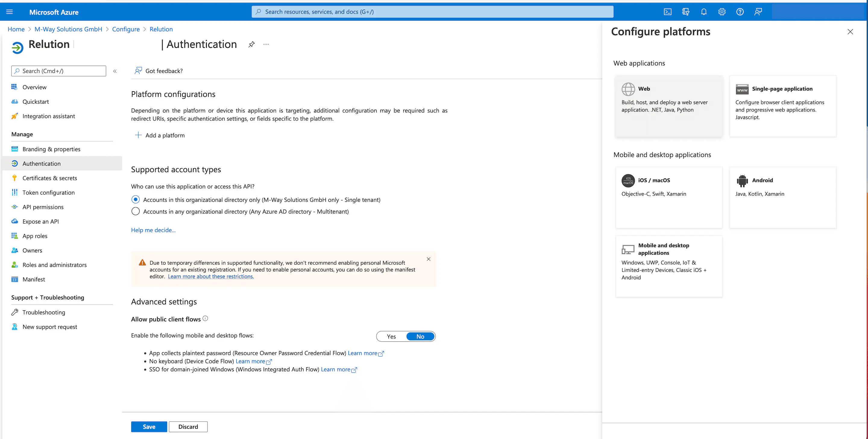Open the portal hamburger menu

point(9,12)
